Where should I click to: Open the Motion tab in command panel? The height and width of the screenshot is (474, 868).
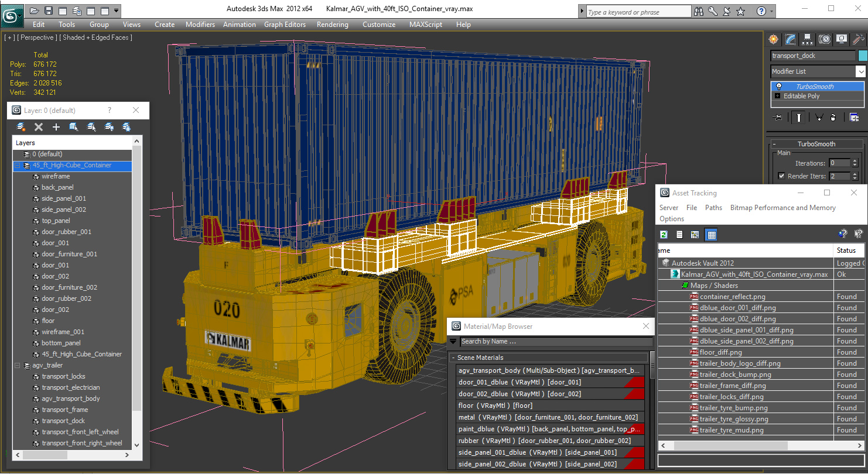[825, 39]
